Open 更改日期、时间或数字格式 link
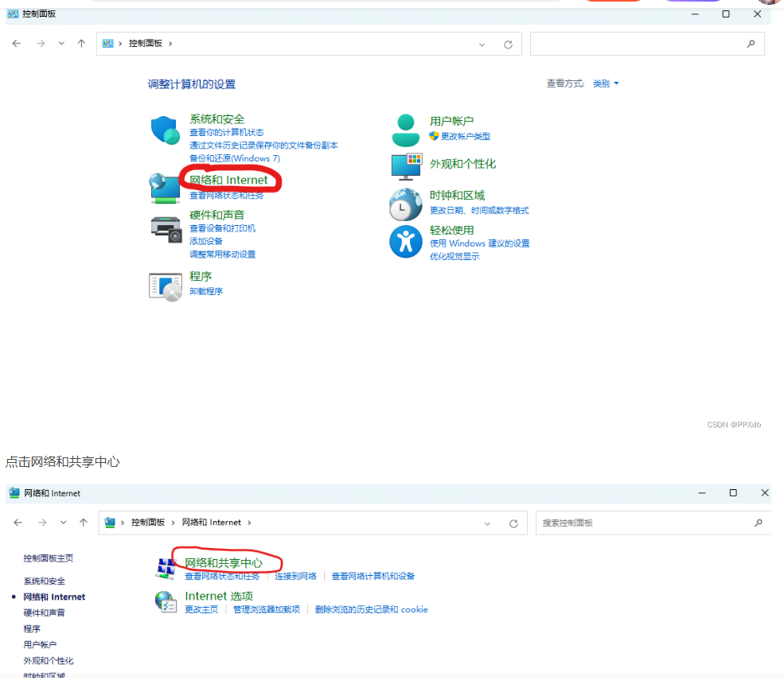 [479, 210]
